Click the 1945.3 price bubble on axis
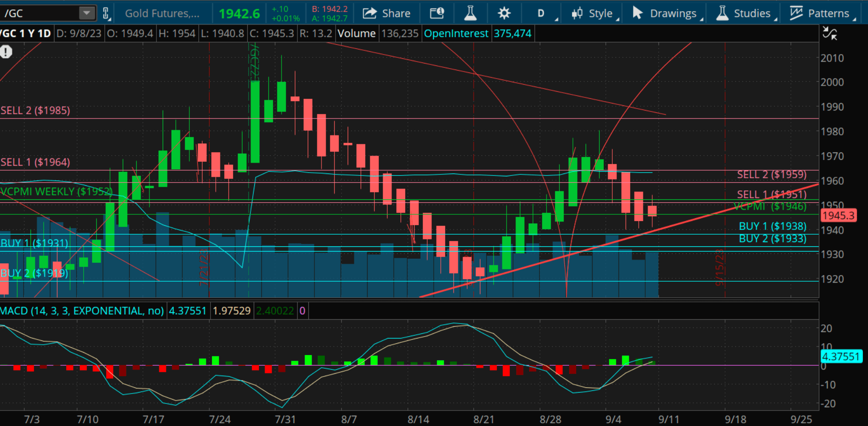Image resolution: width=868 pixels, height=426 pixels. [838, 215]
